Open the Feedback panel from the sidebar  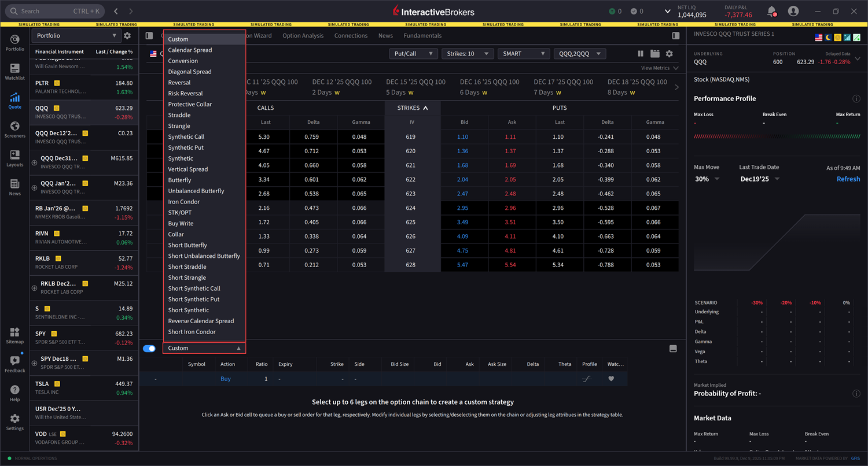(14, 363)
